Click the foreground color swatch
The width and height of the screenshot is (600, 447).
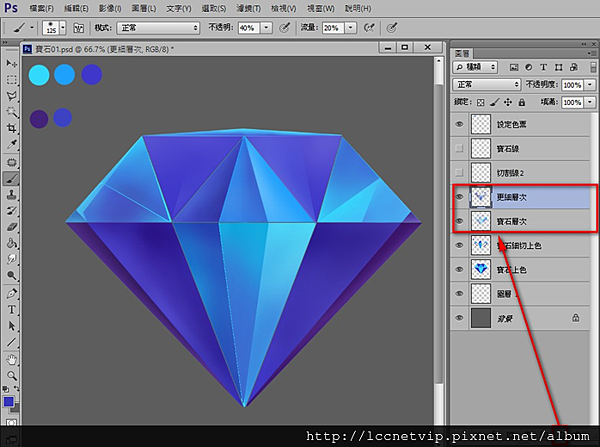[x=8, y=403]
